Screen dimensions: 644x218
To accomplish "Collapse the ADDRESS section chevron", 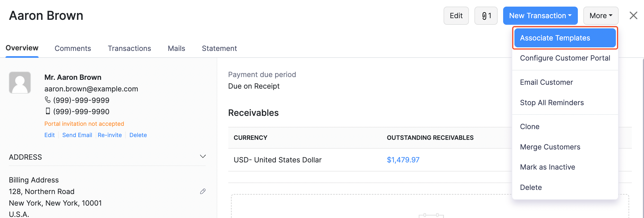I will point(203,157).
